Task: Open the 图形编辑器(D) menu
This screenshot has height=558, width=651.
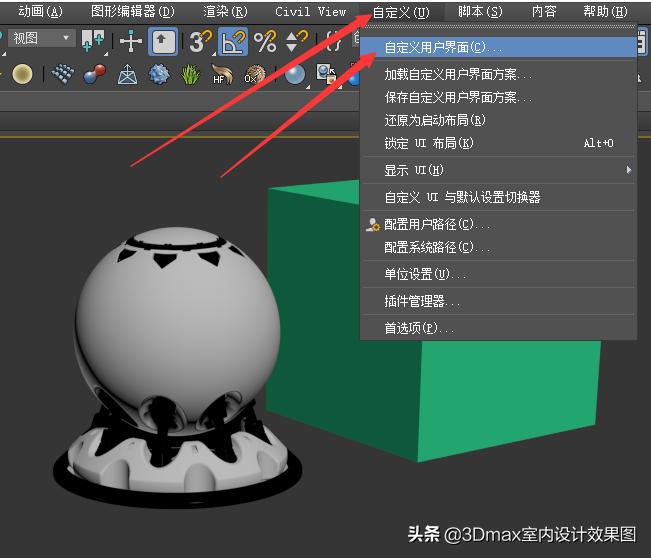Action: pyautogui.click(x=132, y=12)
